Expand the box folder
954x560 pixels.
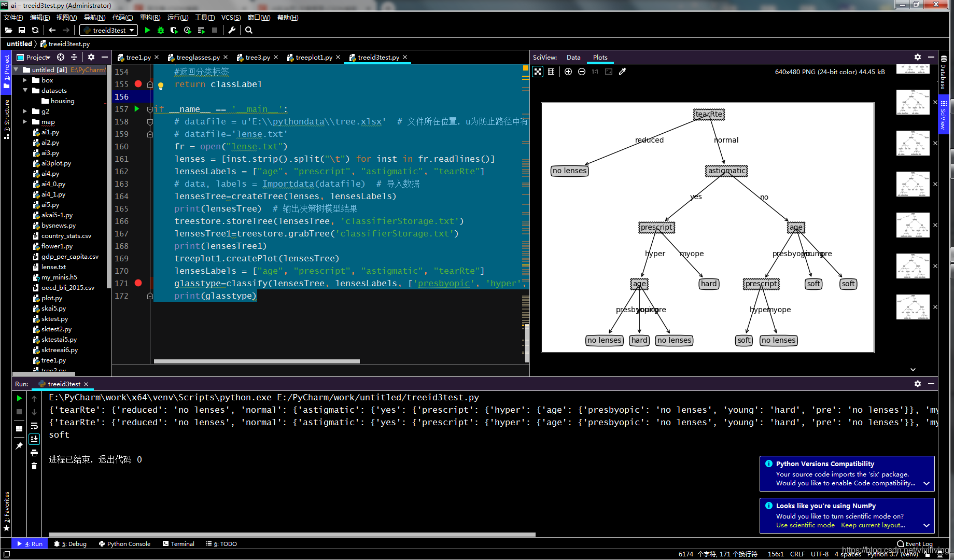(x=25, y=80)
